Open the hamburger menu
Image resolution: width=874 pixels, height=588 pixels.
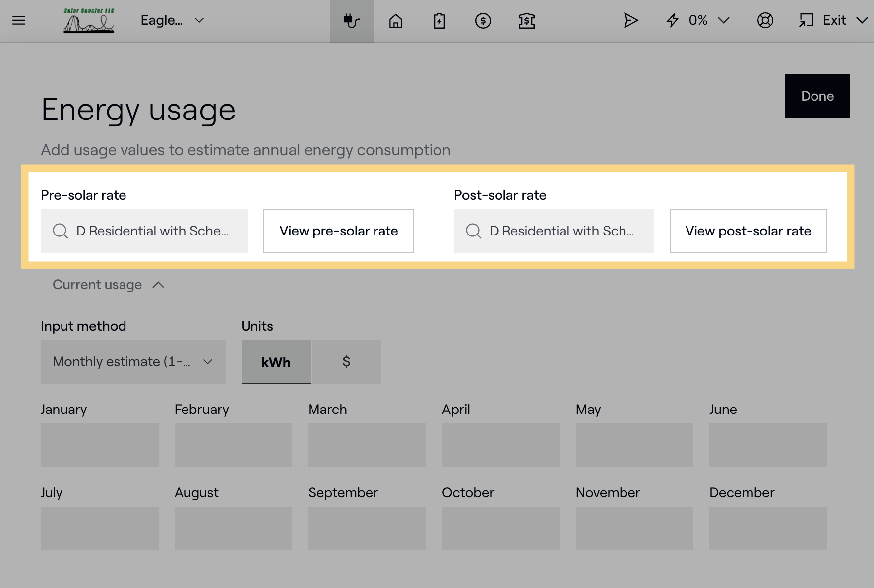(19, 20)
